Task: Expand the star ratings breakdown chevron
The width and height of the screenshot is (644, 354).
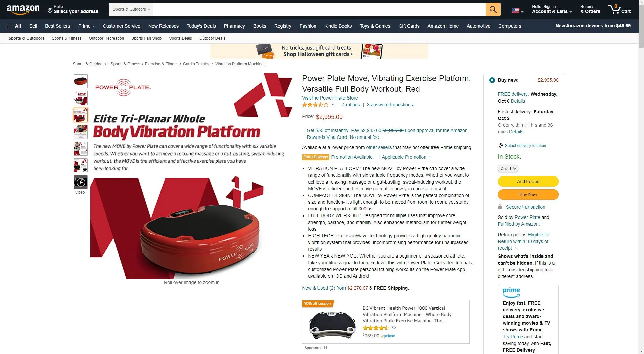Action: pyautogui.click(x=333, y=105)
